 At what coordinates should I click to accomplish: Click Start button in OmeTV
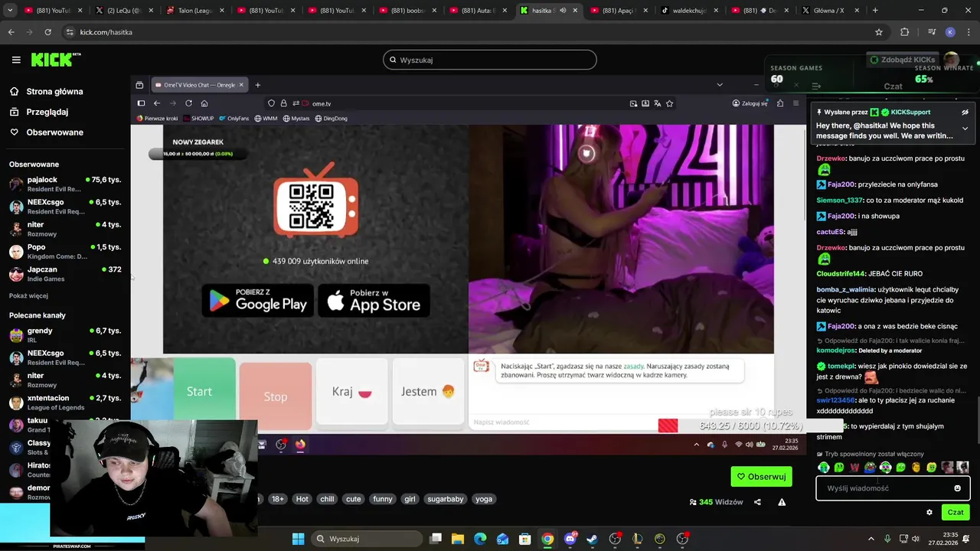(x=199, y=391)
